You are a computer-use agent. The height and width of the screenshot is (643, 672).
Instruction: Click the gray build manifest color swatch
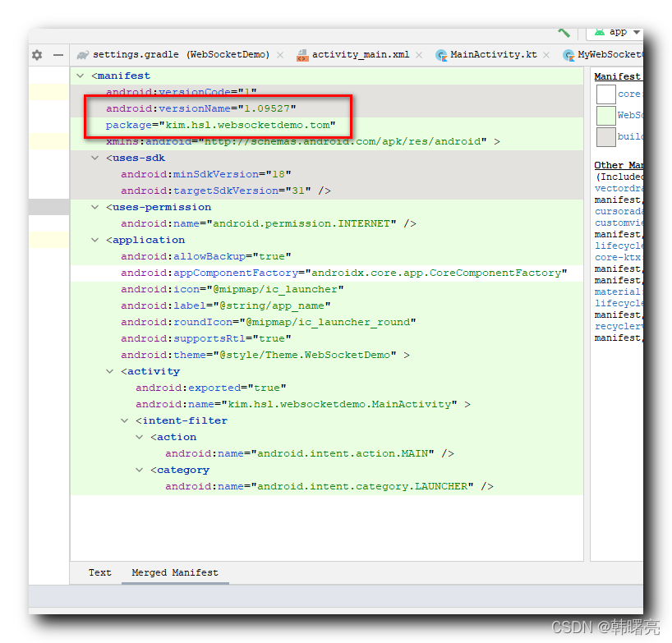coord(606,137)
